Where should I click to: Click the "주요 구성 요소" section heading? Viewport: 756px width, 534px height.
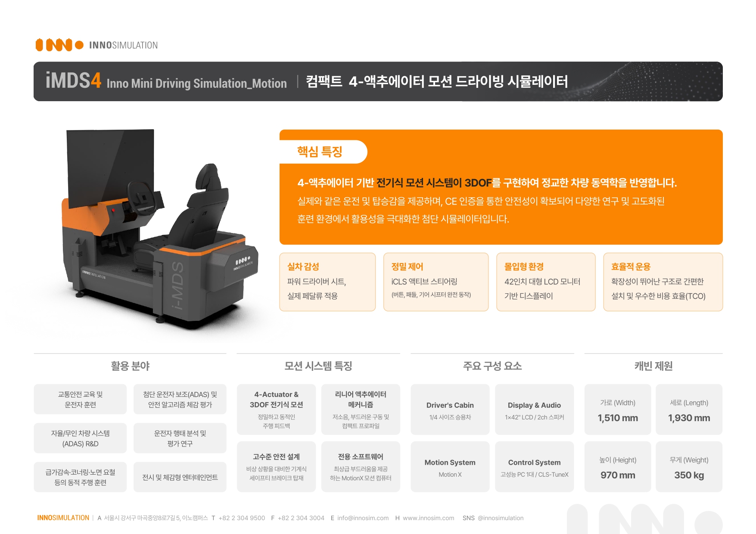492,366
